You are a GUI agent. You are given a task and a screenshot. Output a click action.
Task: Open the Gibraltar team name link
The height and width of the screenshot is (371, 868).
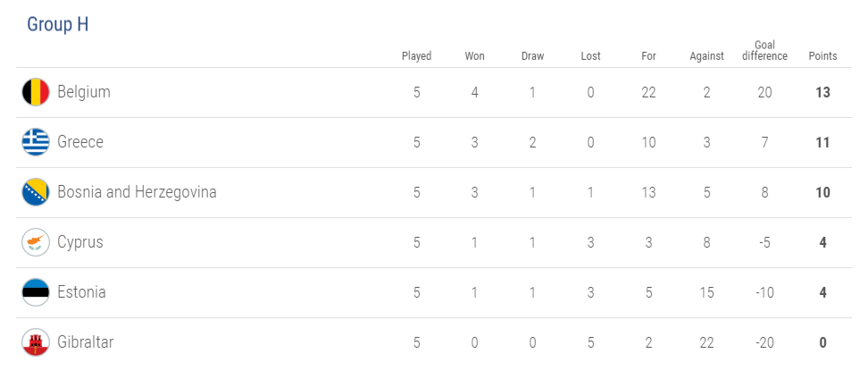(x=86, y=342)
